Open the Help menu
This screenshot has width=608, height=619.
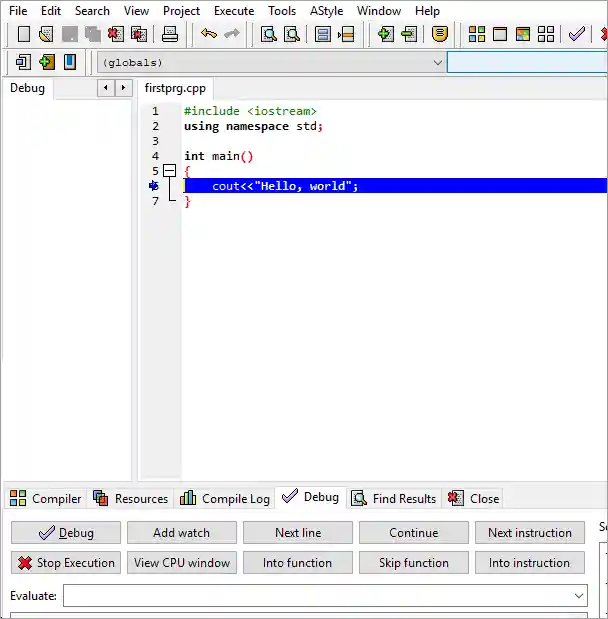(x=427, y=11)
